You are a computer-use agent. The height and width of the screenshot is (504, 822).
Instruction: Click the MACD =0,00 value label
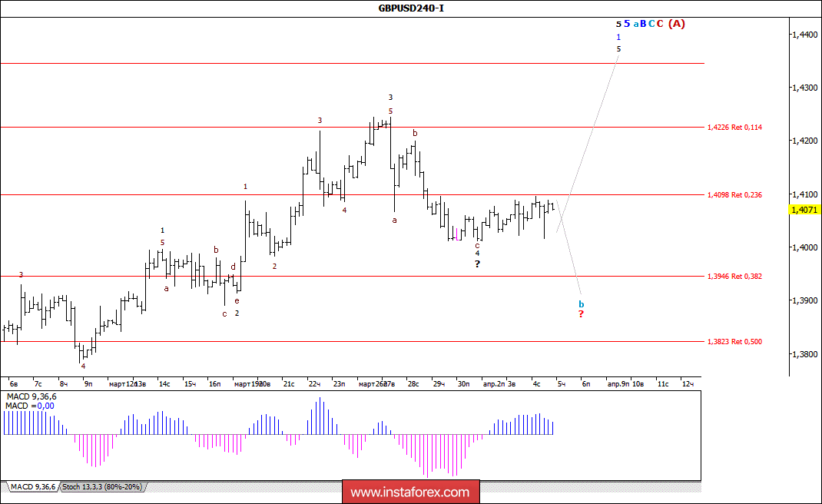pos(30,406)
